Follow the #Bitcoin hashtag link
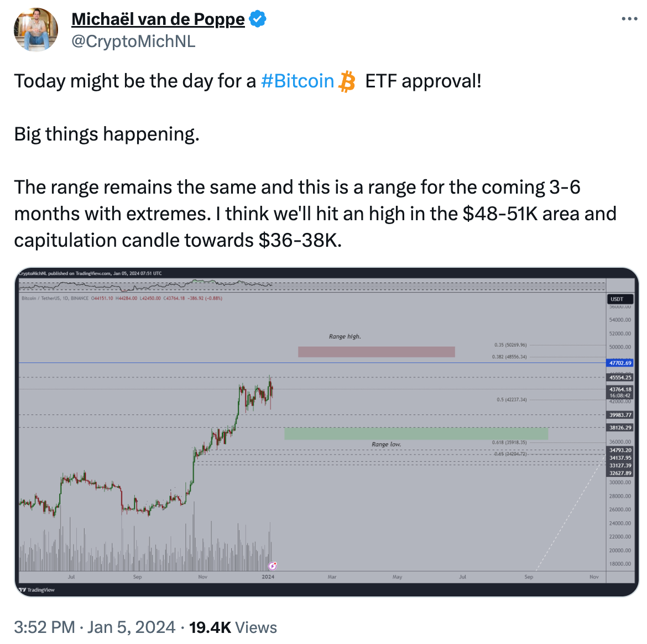The height and width of the screenshot is (644, 647). point(298,81)
